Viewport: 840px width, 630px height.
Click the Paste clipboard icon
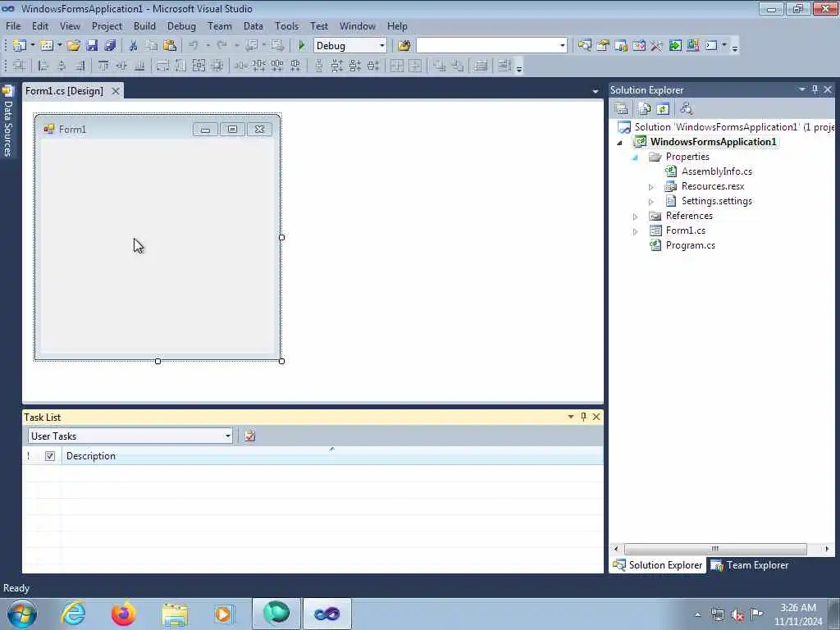click(x=169, y=46)
